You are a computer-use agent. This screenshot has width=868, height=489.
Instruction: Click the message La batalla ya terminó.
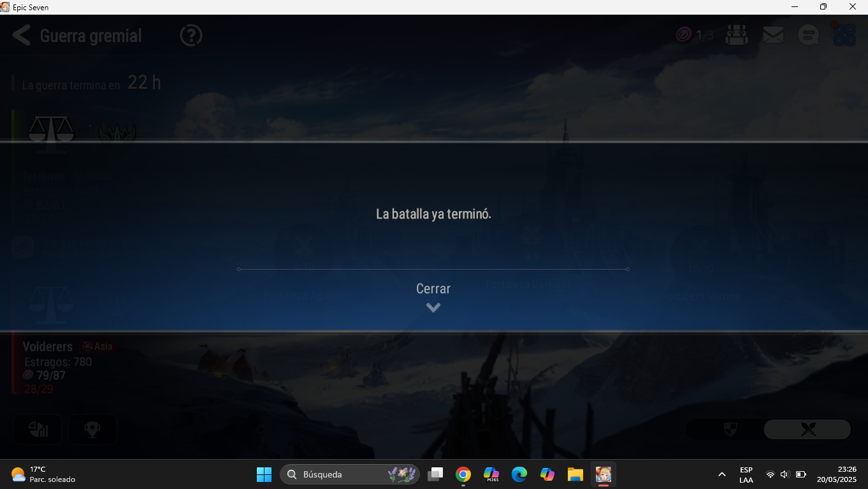433,214
